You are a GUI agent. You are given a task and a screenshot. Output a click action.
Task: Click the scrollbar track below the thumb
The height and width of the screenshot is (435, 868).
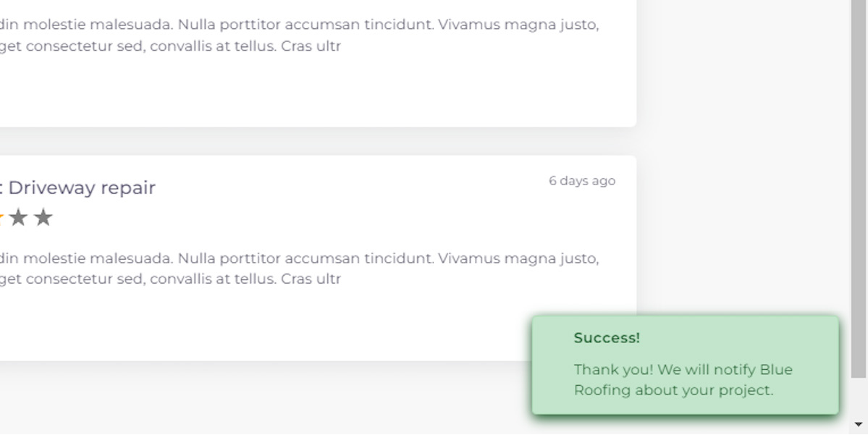click(859, 397)
